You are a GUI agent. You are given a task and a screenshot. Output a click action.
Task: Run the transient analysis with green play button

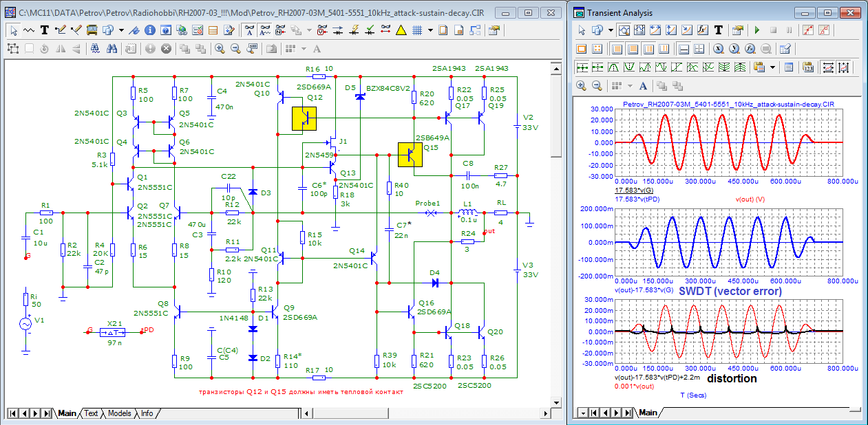coord(757,30)
